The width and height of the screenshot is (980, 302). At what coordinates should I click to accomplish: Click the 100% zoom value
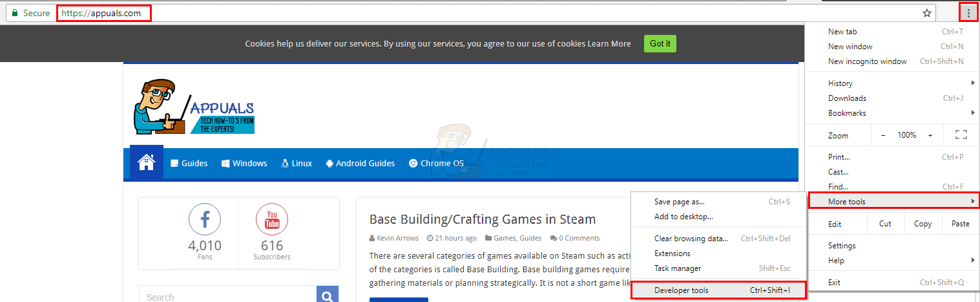click(x=907, y=135)
